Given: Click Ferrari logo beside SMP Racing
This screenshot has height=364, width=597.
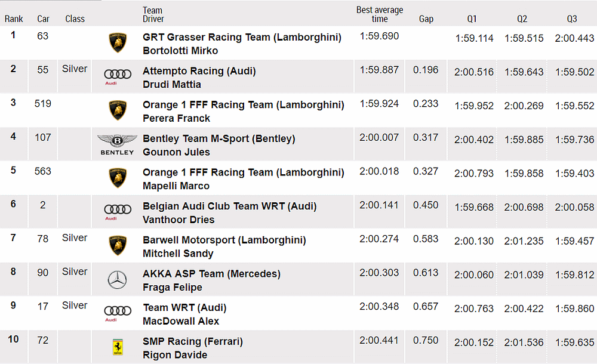Looking at the screenshot, I should click(x=118, y=347).
